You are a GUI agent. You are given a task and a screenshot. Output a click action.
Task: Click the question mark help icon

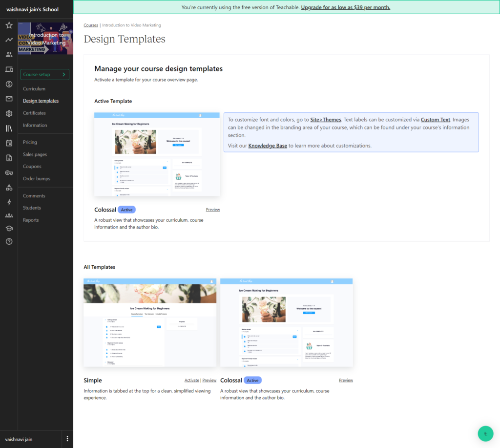pos(9,241)
